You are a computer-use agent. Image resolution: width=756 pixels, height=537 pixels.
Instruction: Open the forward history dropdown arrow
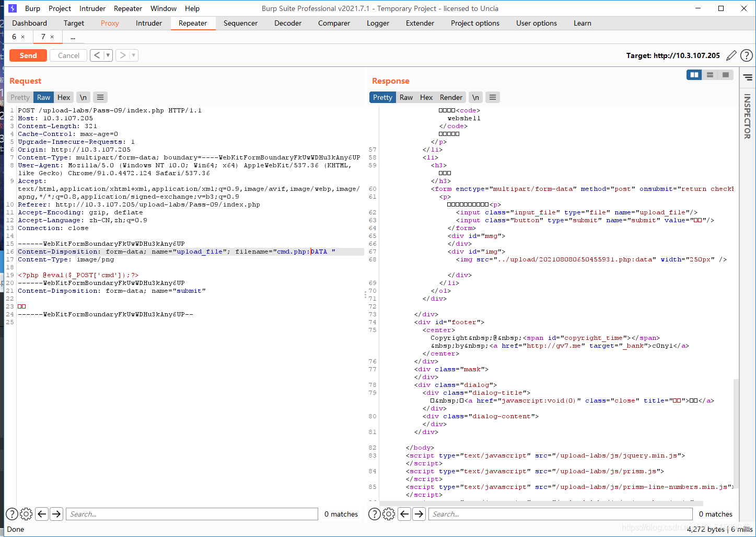click(x=133, y=55)
